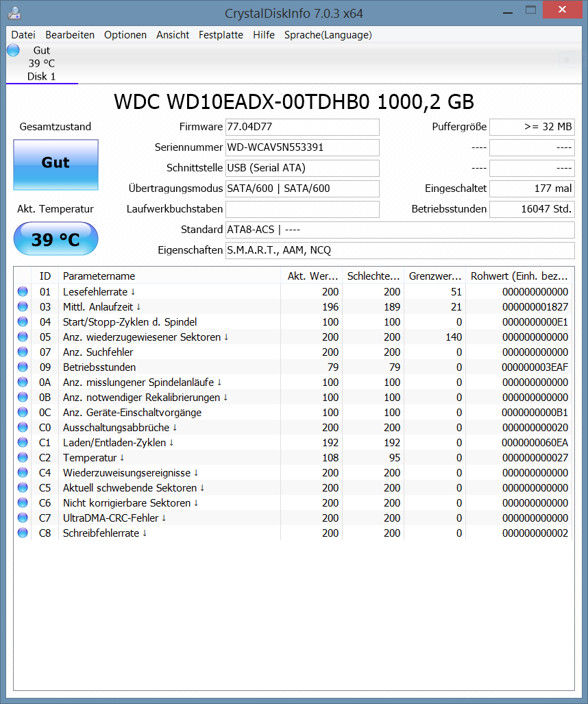
Task: Click status orb of misslungener Spindelanläufe row
Action: [x=23, y=382]
